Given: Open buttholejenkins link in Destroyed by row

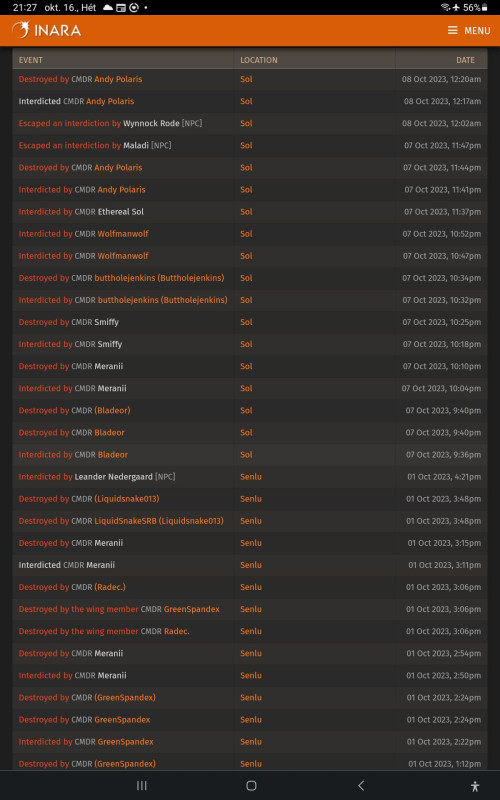Looking at the screenshot, I should point(159,278).
